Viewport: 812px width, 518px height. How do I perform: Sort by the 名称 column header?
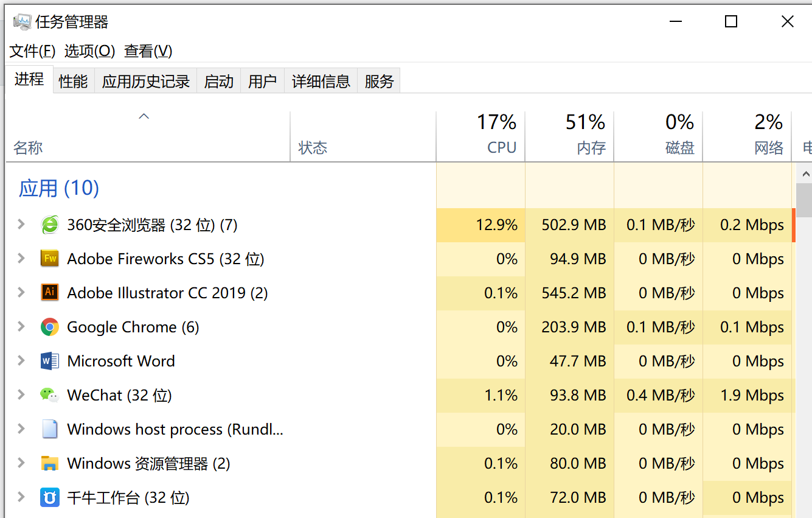pos(148,137)
